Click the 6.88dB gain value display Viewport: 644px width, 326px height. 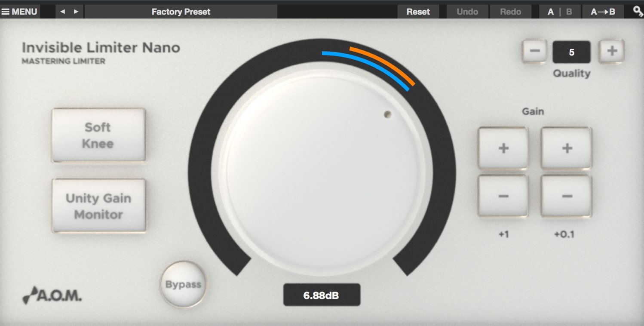click(x=322, y=295)
